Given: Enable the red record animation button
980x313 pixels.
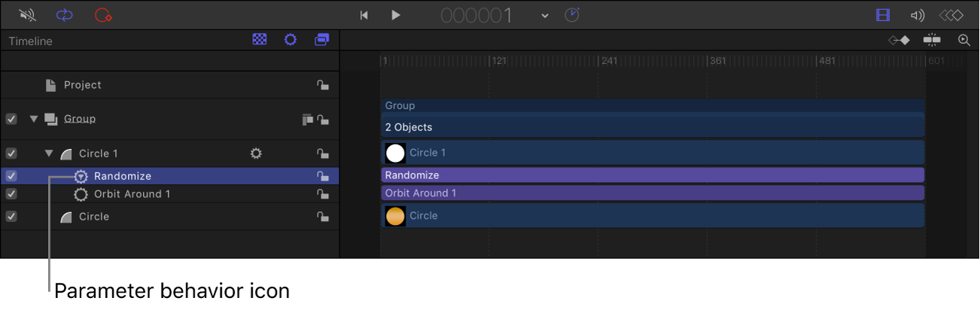Looking at the screenshot, I should coord(103,15).
